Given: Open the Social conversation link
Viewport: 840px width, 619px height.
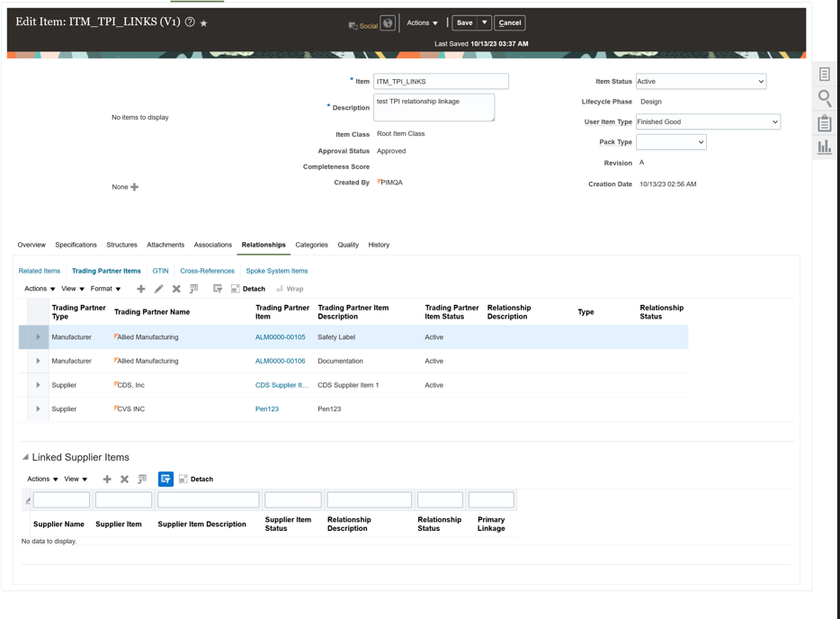Looking at the screenshot, I should (x=363, y=25).
